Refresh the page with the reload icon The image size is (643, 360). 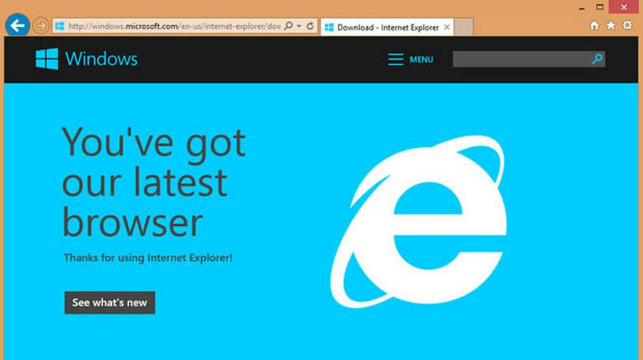pyautogui.click(x=310, y=26)
